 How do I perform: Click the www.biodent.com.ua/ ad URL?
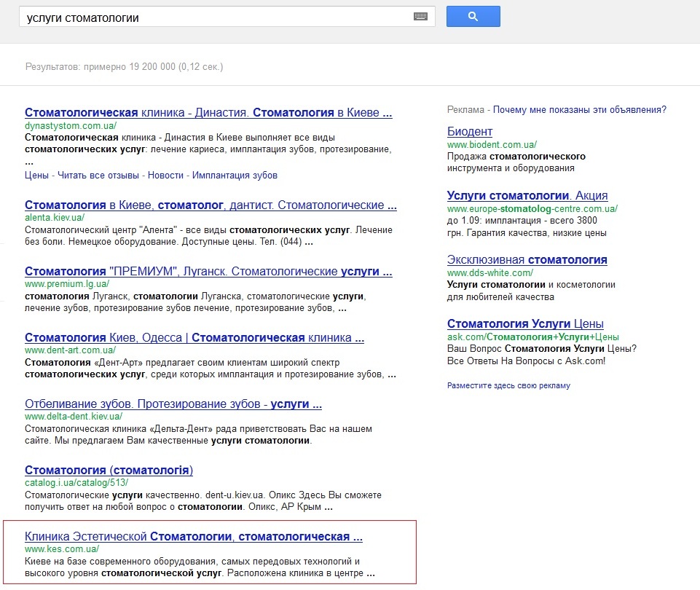coord(492,145)
